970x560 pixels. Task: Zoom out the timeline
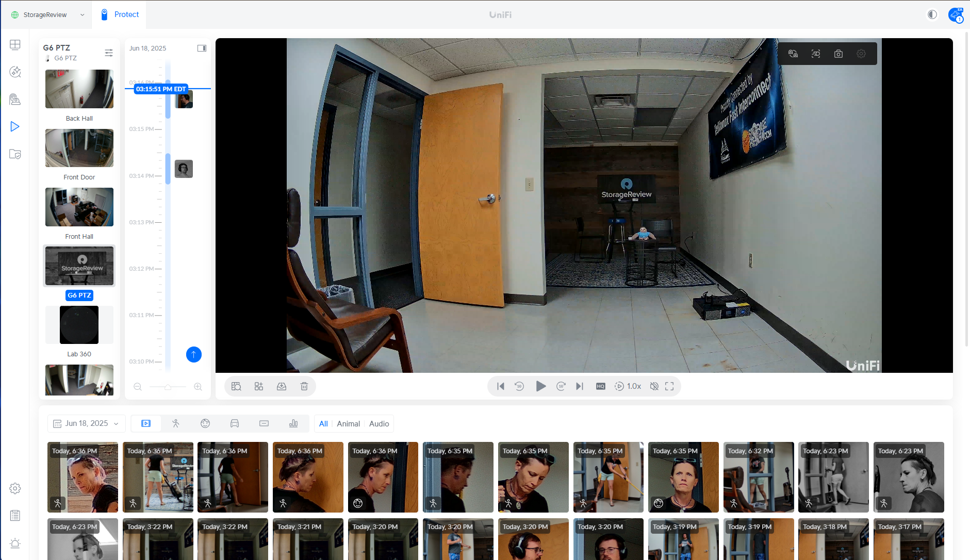(138, 387)
